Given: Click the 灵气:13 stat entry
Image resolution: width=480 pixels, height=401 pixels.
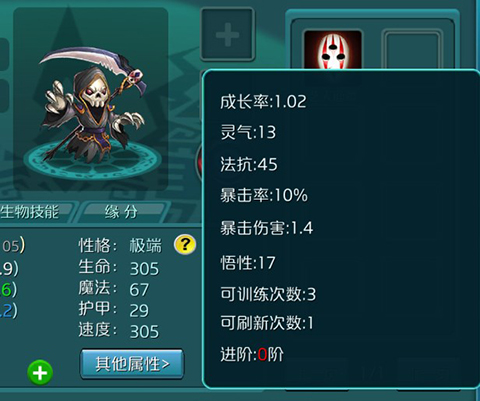Looking at the screenshot, I should click(x=248, y=132).
